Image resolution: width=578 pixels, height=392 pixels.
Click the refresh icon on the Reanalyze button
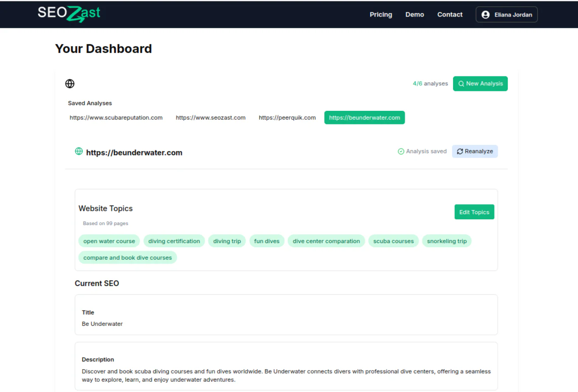pyautogui.click(x=460, y=151)
